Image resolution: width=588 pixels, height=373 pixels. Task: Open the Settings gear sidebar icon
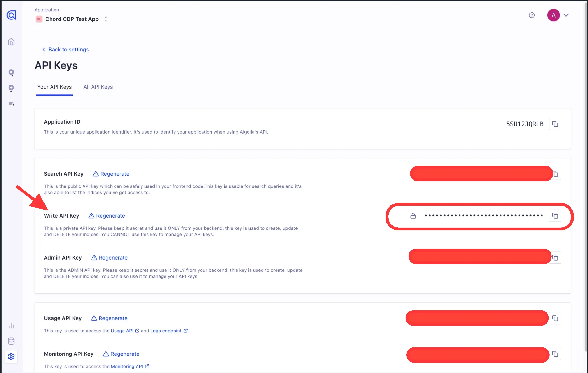tap(11, 357)
